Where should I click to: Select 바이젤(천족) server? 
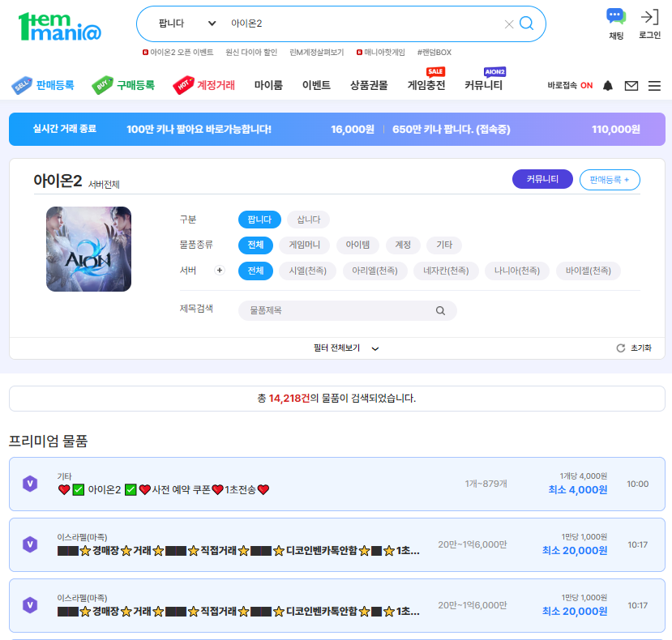point(588,271)
